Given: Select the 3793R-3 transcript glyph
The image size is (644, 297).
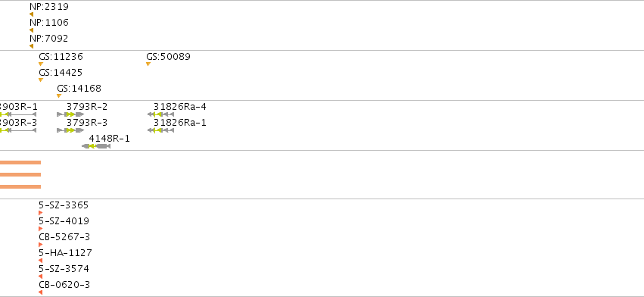Looking at the screenshot, I should 70,130.
